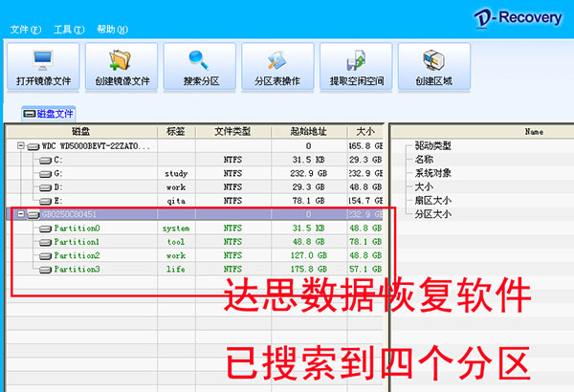Select the Partition3 tree row
The height and width of the screenshot is (392, 574).
195,269
